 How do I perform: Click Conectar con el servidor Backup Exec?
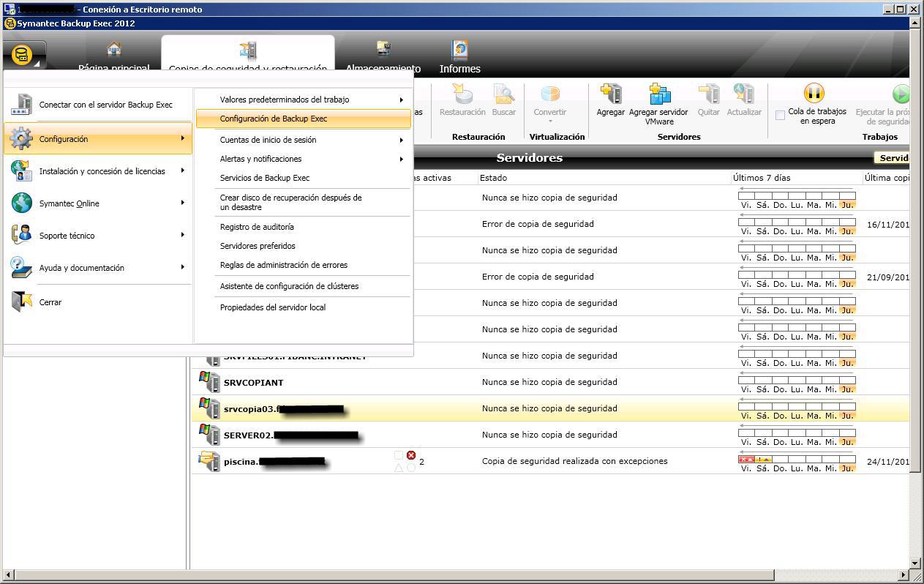pos(98,105)
